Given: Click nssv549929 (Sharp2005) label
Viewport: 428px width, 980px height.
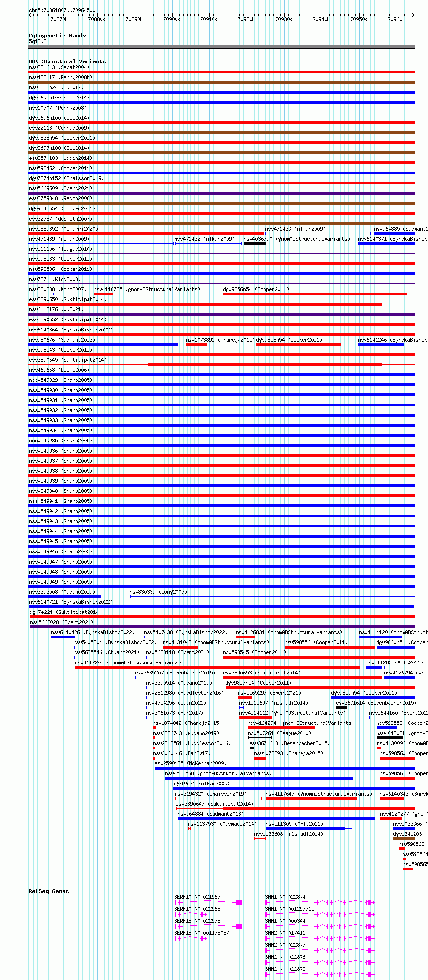Looking at the screenshot, I should tap(61, 380).
